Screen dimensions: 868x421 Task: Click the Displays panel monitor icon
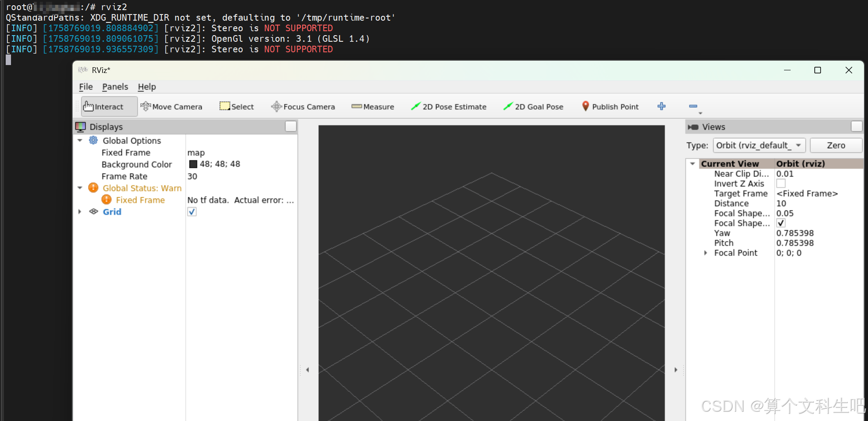coord(80,127)
